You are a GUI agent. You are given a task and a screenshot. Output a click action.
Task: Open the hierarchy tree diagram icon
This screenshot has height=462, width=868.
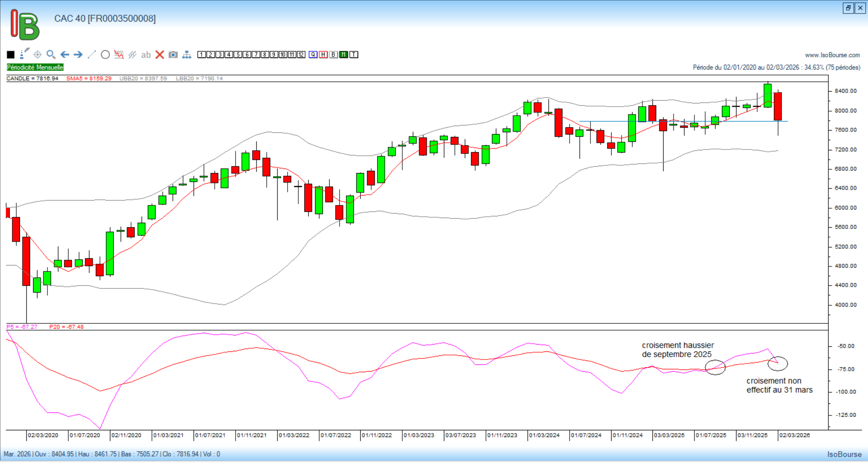187,55
